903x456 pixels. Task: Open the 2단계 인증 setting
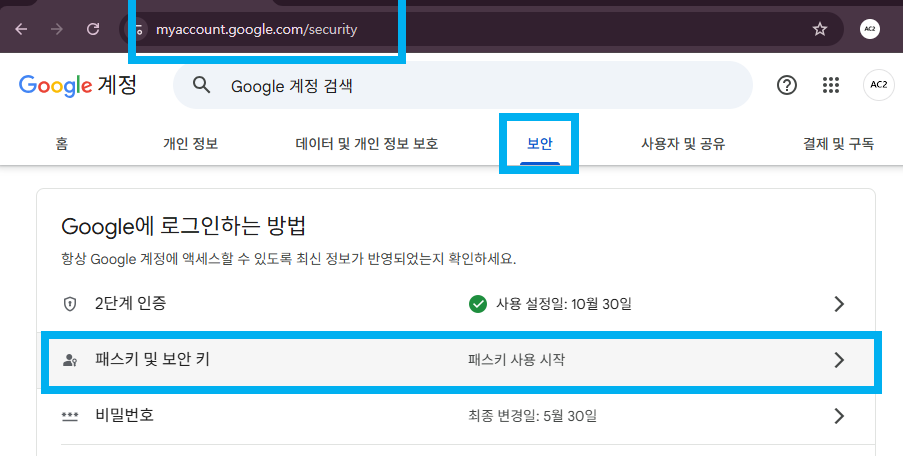click(x=458, y=303)
